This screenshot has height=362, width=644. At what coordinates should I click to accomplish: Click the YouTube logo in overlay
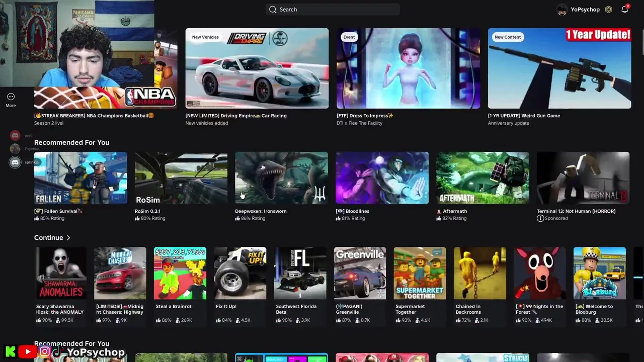pos(28,352)
